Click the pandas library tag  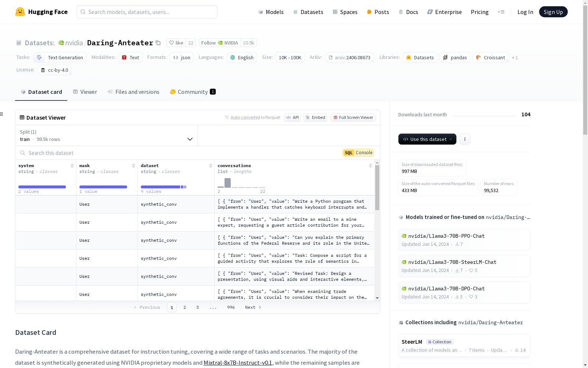click(x=455, y=57)
